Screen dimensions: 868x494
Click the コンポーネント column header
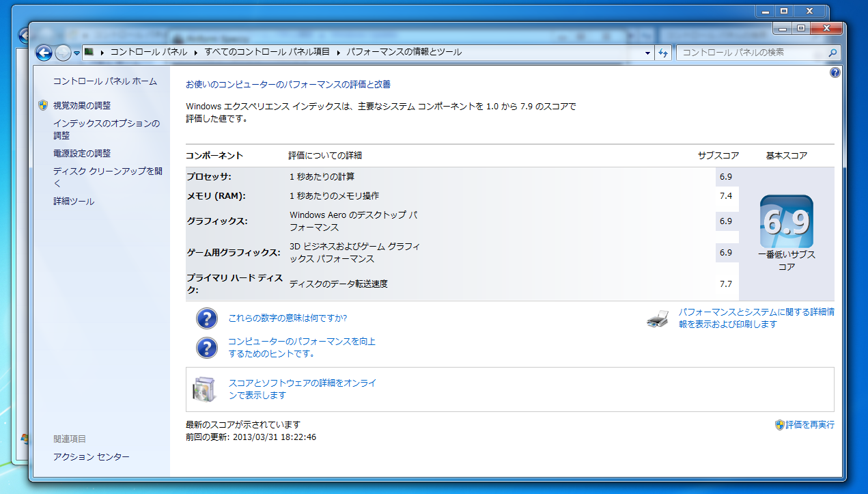pyautogui.click(x=214, y=156)
